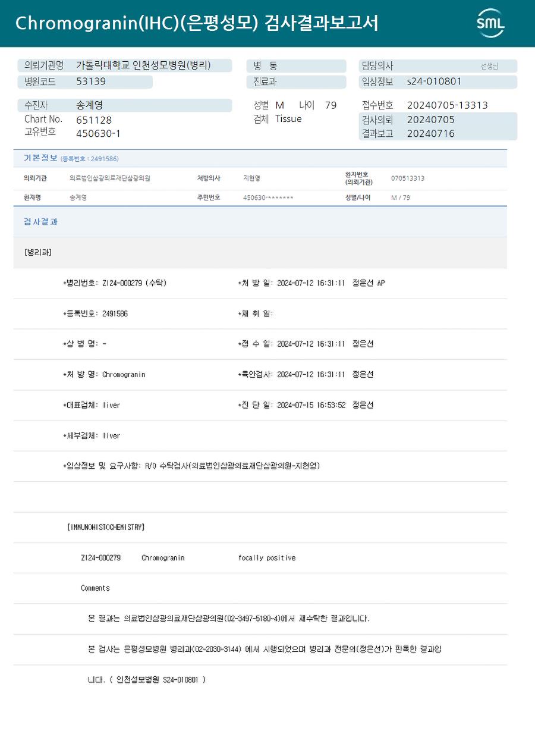Click the Comments label
The image size is (535, 756).
tap(95, 588)
